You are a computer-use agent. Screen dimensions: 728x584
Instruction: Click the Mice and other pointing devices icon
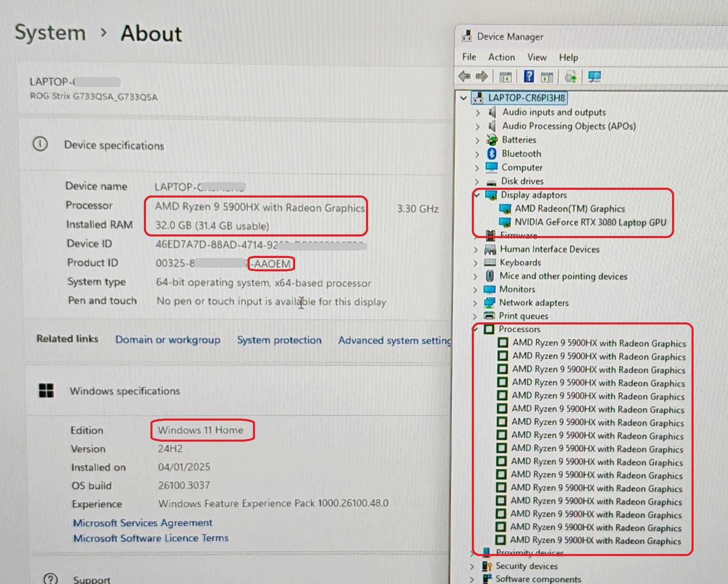(x=490, y=276)
